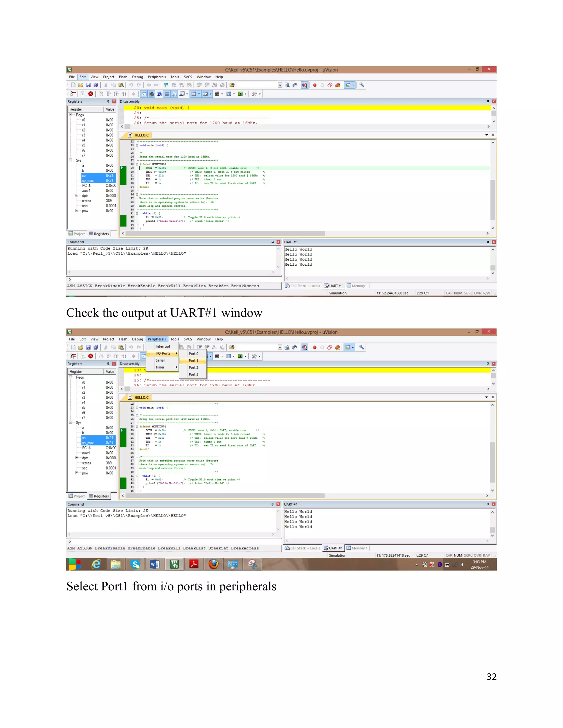Click the New file icon in lower screenshot toolbar

(x=73, y=347)
